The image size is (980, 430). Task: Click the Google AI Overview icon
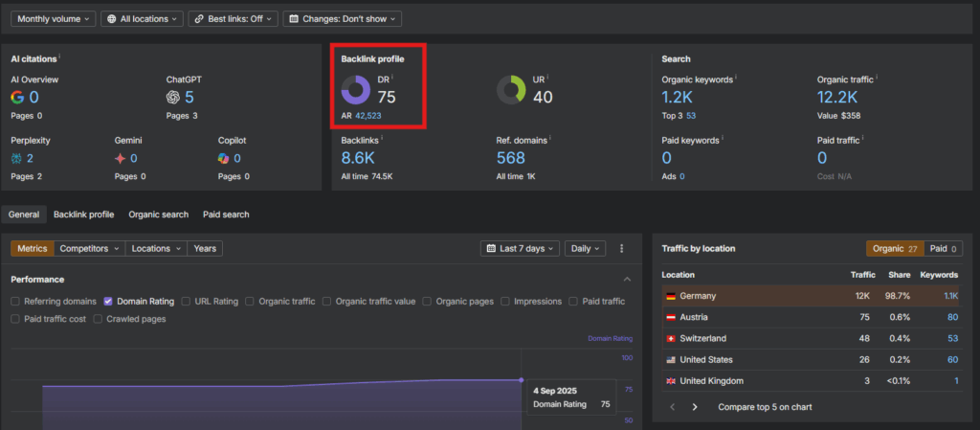pos(17,98)
